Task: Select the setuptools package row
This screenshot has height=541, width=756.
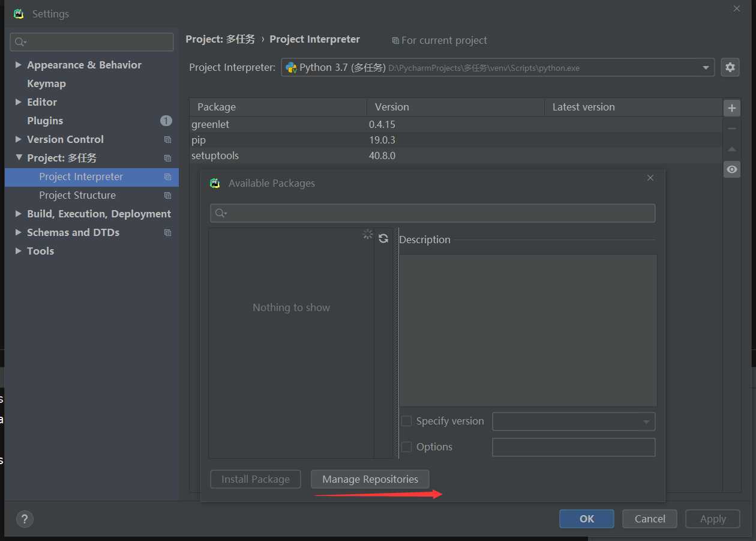Action: pos(456,156)
